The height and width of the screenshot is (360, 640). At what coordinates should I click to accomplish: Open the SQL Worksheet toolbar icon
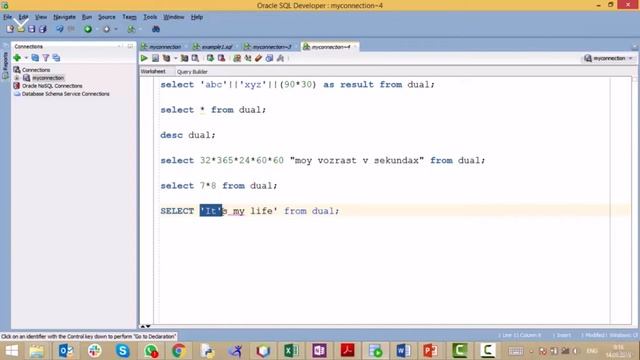(131, 29)
